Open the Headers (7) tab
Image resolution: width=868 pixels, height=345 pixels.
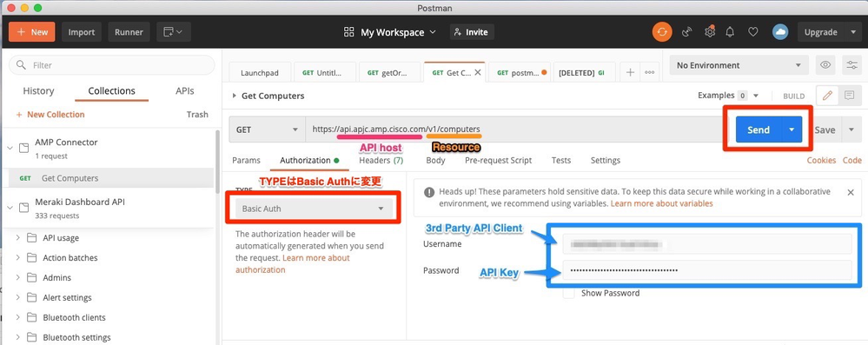[381, 160]
